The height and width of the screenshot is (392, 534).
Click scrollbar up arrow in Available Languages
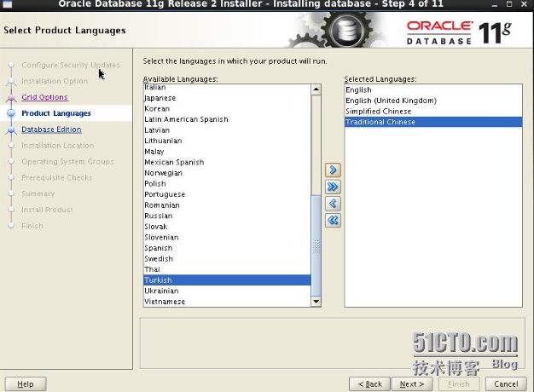(x=316, y=89)
